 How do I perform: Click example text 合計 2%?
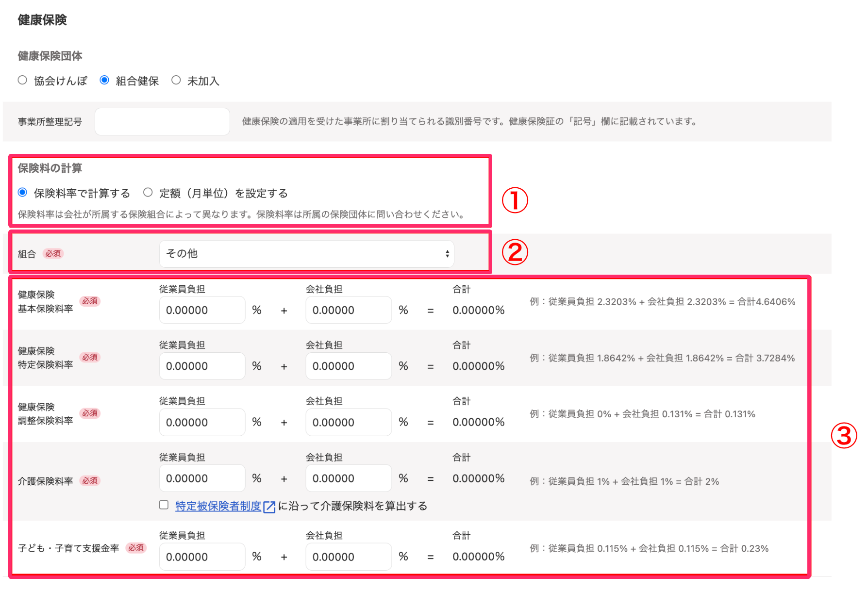tap(701, 481)
